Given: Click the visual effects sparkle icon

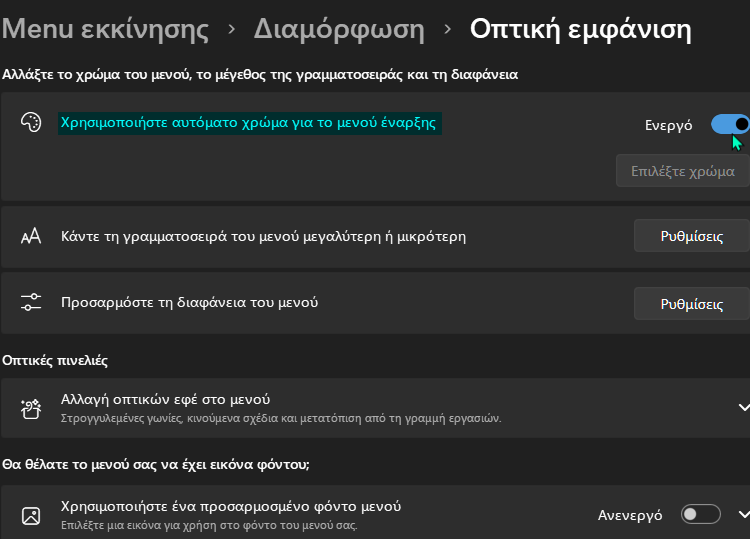Looking at the screenshot, I should point(31,409).
